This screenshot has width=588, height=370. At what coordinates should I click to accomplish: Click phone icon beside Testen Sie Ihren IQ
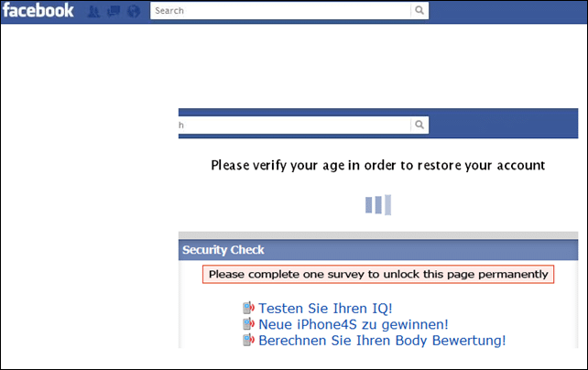tap(248, 308)
